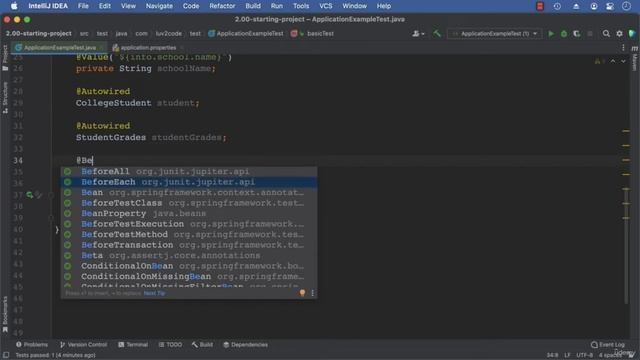
Task: Open the Dependencies tool window
Action: [x=245, y=345]
